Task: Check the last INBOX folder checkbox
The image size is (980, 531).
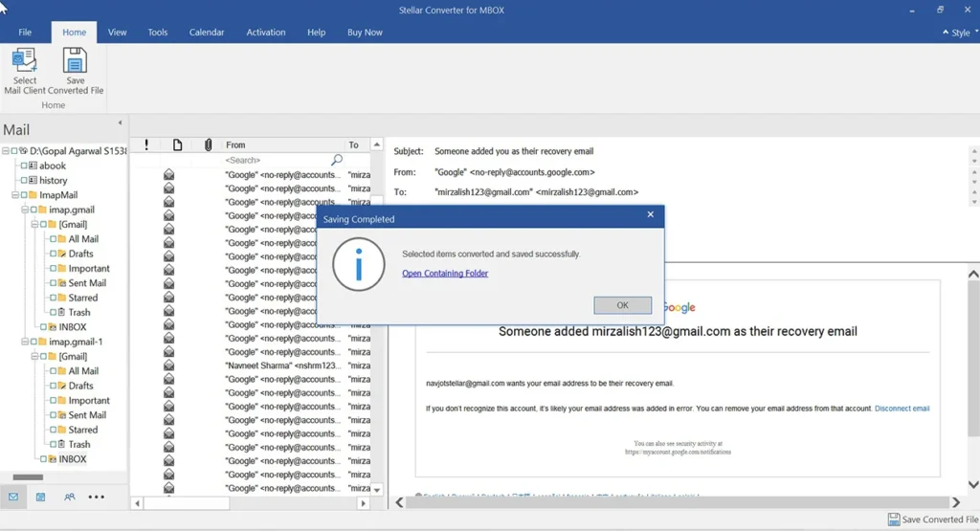Action: 43,459
